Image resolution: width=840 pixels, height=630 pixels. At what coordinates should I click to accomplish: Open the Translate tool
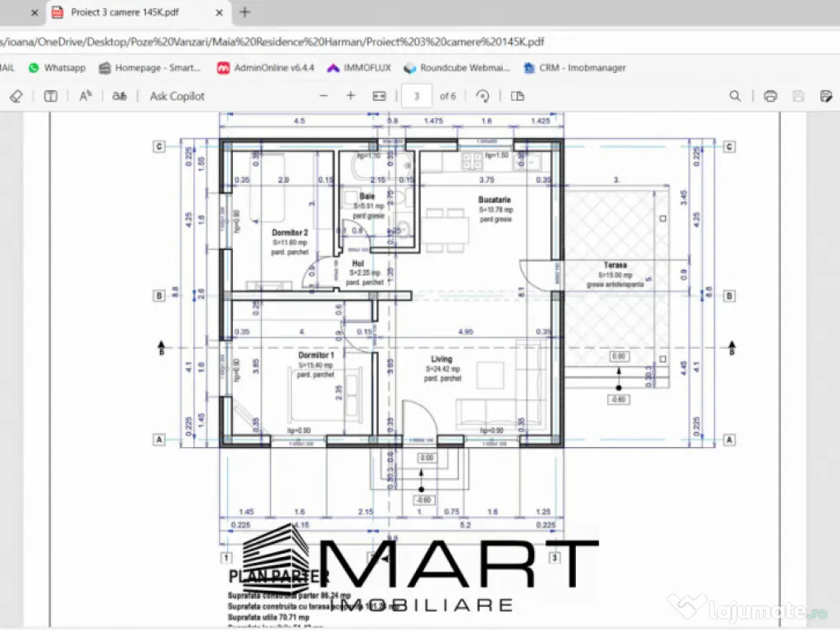point(120,96)
